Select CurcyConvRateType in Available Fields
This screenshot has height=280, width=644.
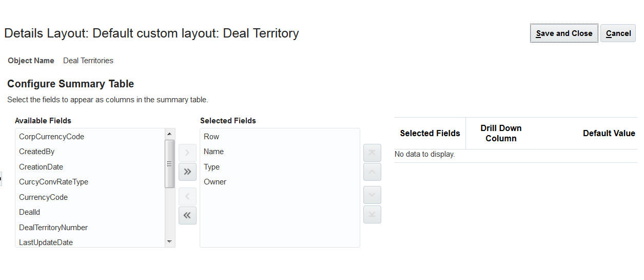point(53,182)
